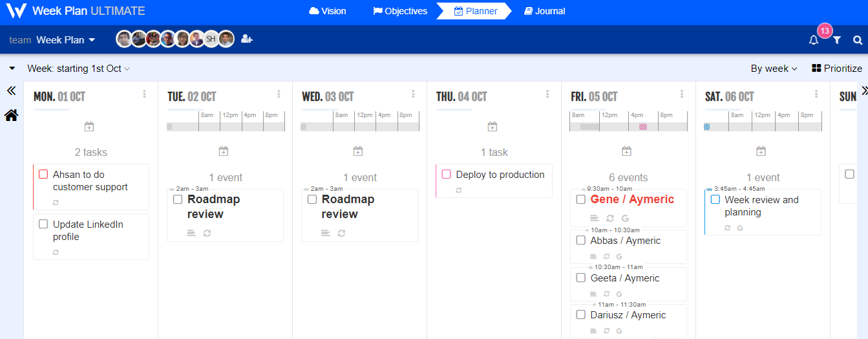Open Tuesday 02 Oct column options menu
The image size is (868, 339).
(x=279, y=94)
